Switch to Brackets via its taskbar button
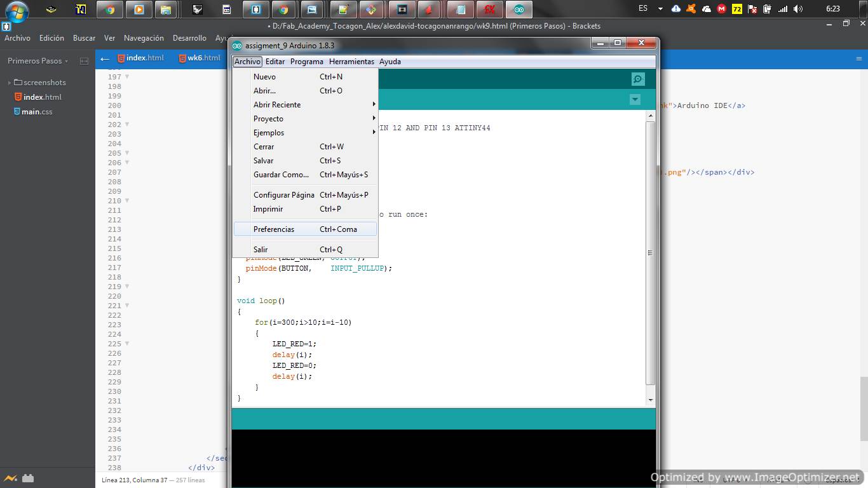The image size is (868, 488). click(255, 10)
